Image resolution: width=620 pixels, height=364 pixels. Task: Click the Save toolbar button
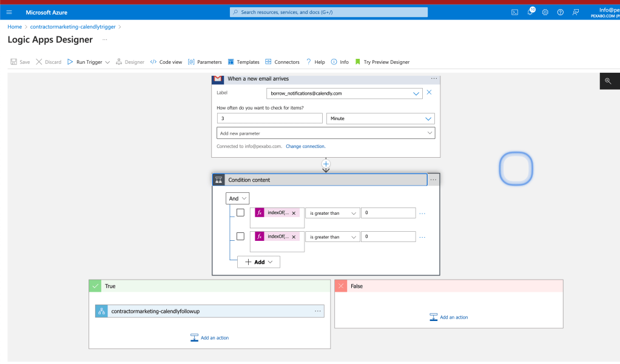(20, 62)
